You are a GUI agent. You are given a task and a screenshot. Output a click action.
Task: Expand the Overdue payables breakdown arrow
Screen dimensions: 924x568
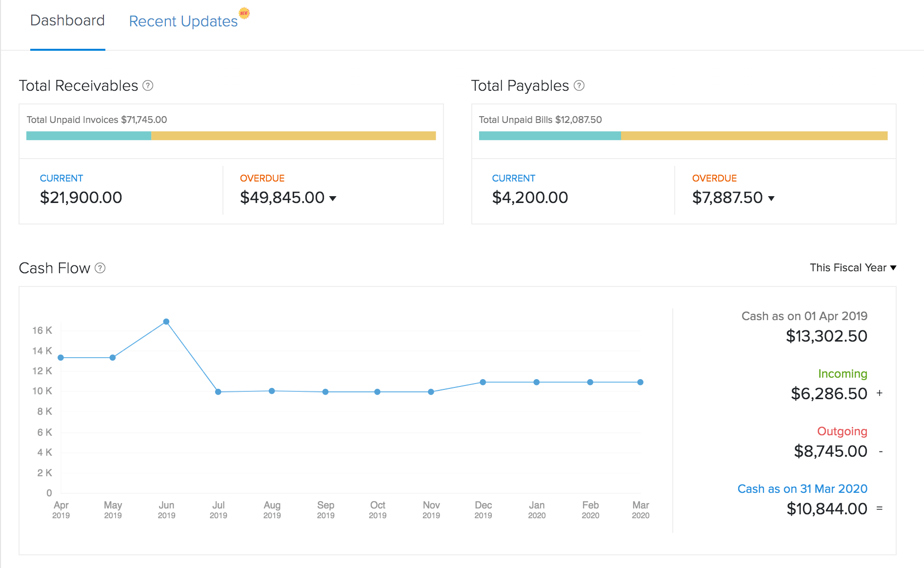[x=771, y=199]
